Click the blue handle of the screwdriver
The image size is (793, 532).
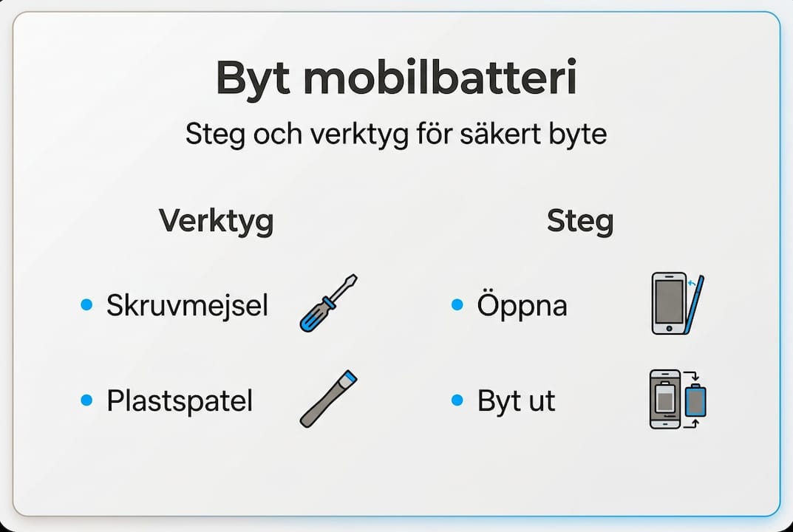point(313,317)
